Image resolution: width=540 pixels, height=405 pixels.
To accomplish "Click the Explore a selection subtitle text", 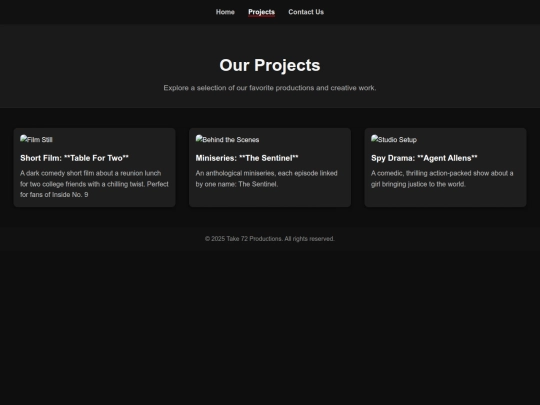I will click(x=270, y=88).
